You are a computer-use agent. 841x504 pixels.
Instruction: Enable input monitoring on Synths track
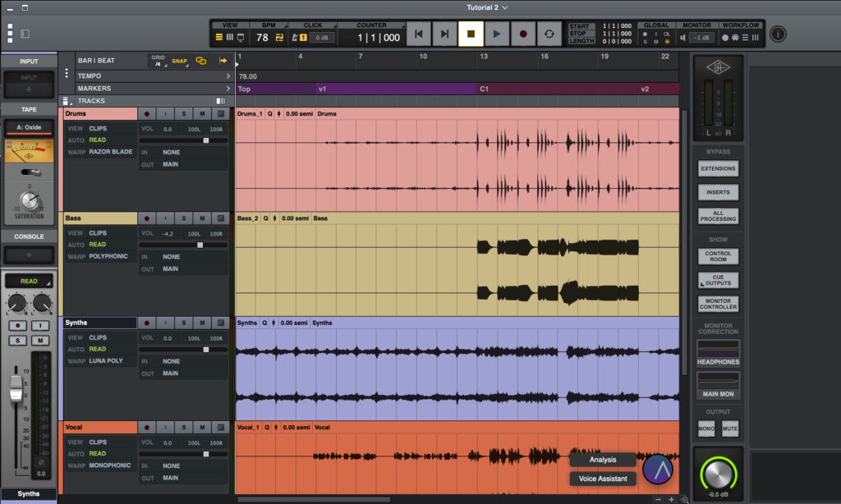165,323
